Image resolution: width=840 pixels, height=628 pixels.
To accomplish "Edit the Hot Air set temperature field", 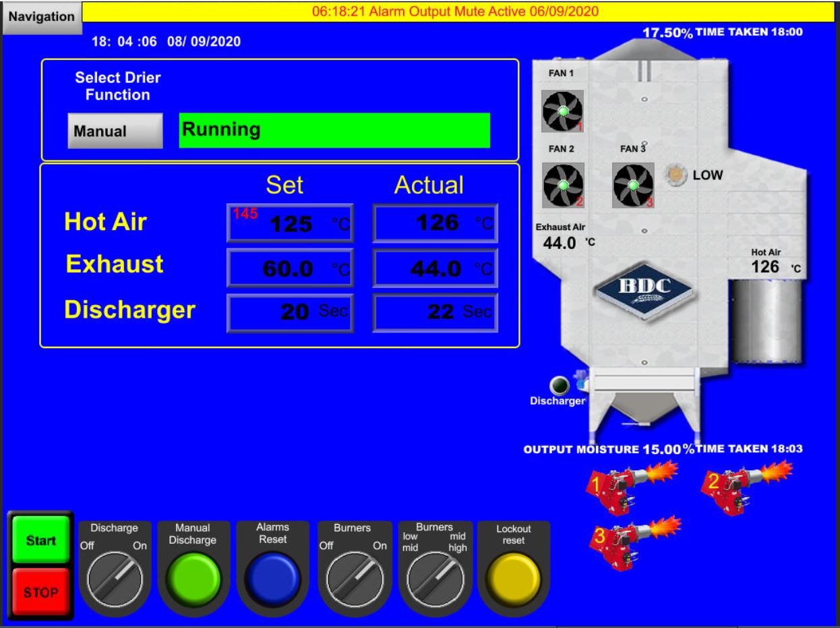I will click(291, 223).
